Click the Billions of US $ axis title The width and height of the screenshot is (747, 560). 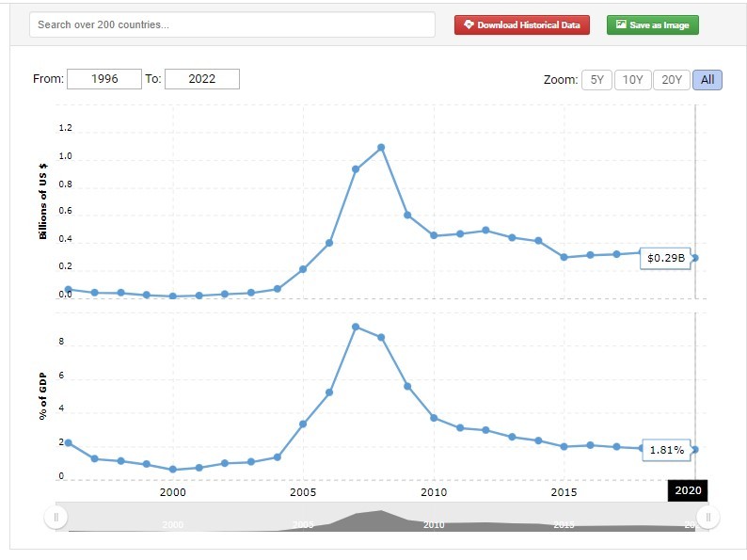[43, 200]
